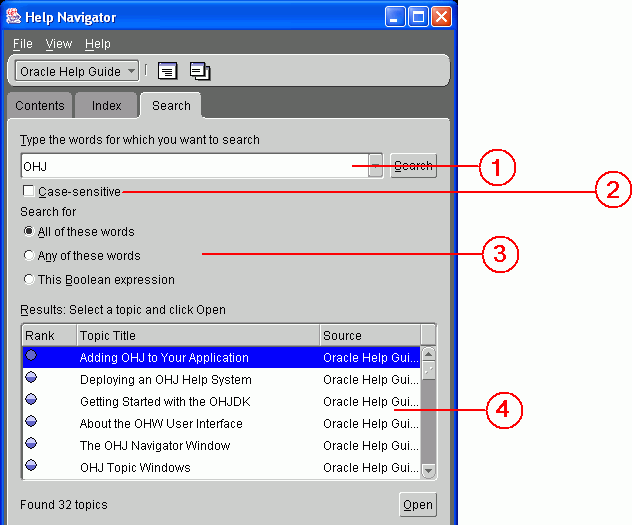632x525 pixels.
Task: Select result 'OHJ Topic Windows'
Action: [221, 467]
